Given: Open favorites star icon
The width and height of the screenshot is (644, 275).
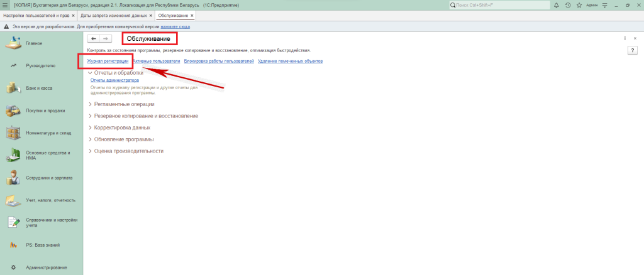Looking at the screenshot, I should point(579,5).
